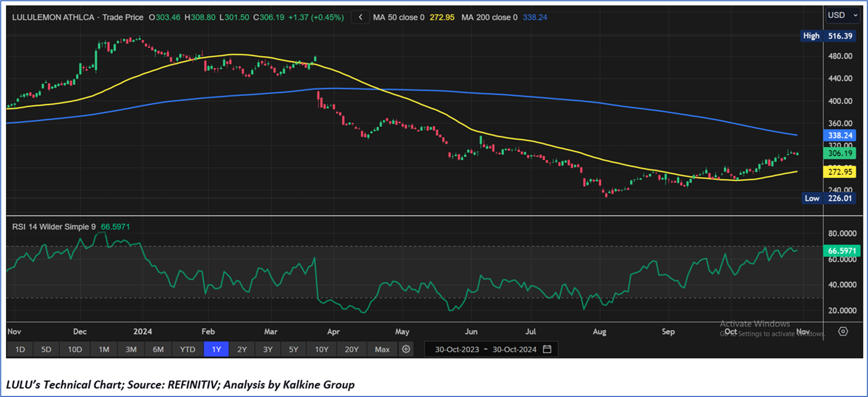Click the Aug label on the time axis
The width and height of the screenshot is (868, 397).
pos(599,332)
